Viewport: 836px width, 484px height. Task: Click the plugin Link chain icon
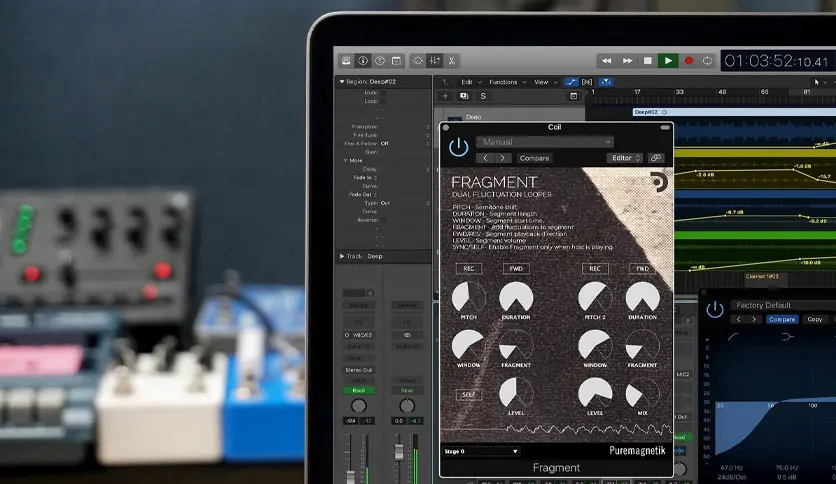click(x=656, y=158)
